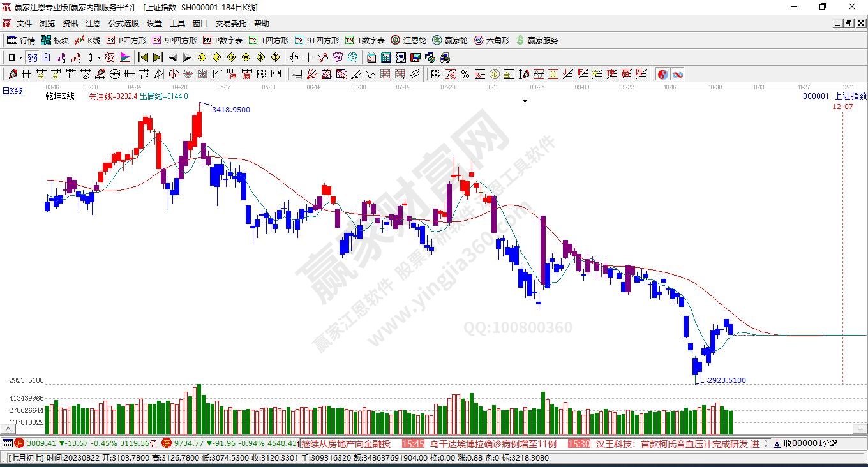Expand the small black triangle above chart

click(x=525, y=101)
